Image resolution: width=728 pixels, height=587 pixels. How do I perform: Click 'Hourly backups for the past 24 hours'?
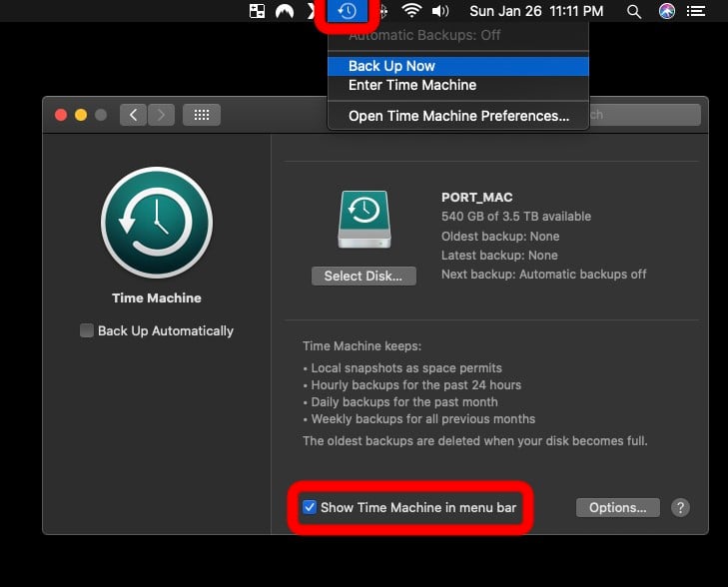pyautogui.click(x=416, y=385)
